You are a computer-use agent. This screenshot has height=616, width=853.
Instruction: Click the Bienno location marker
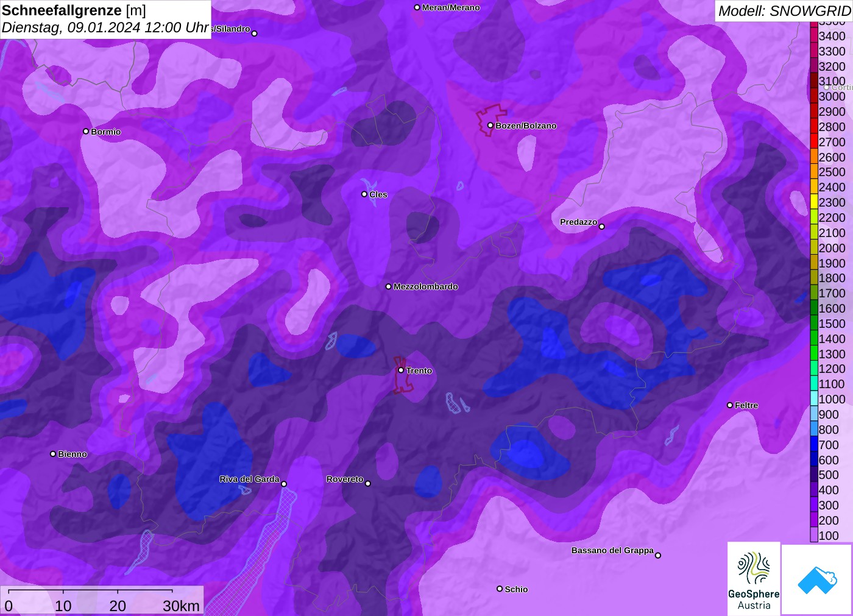(53, 454)
